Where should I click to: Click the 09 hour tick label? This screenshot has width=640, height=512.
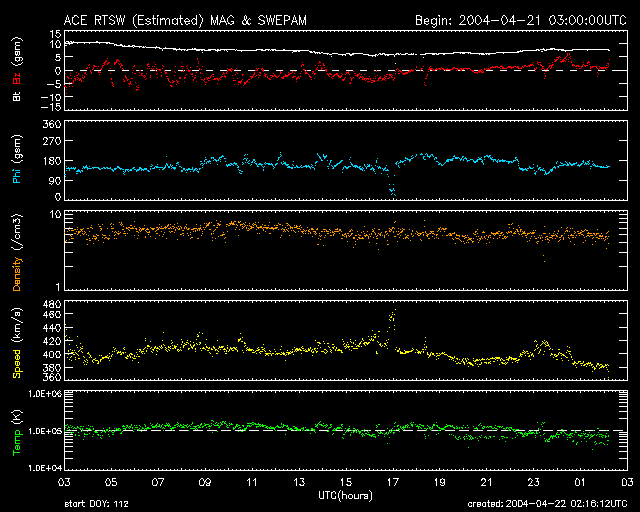[205, 483]
